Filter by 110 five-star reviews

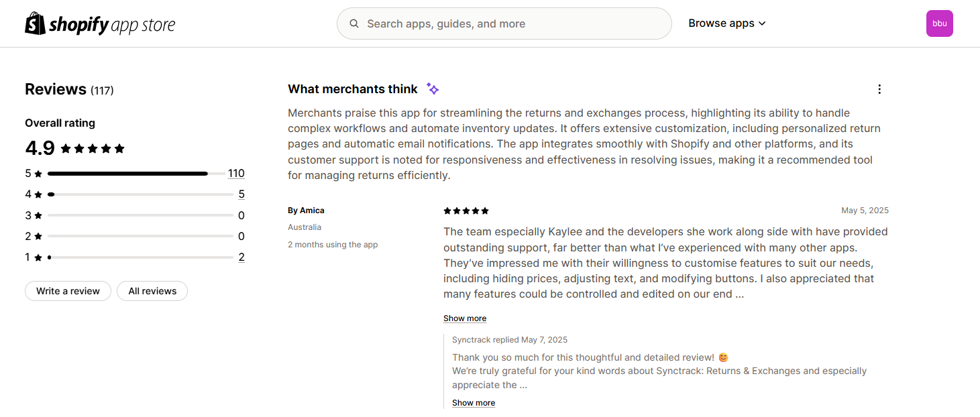coord(236,174)
